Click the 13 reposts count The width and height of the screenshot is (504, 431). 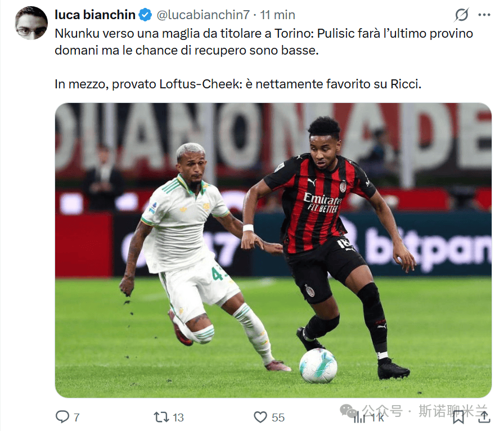click(178, 417)
